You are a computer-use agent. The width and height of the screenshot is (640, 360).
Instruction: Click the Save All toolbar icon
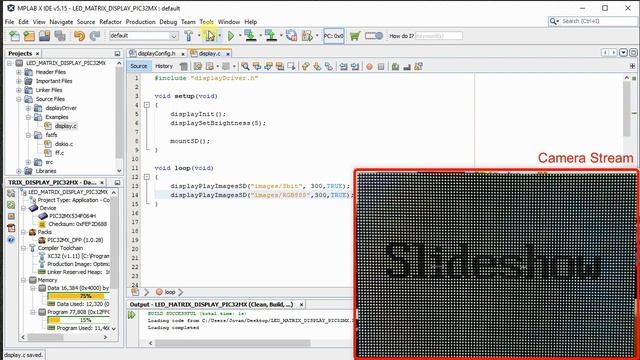point(60,36)
